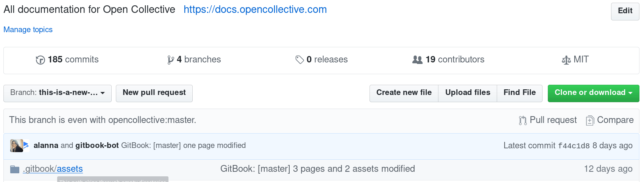This screenshot has height=182, width=644.
Task: Open the Branch selector dropdown
Action: tap(58, 93)
